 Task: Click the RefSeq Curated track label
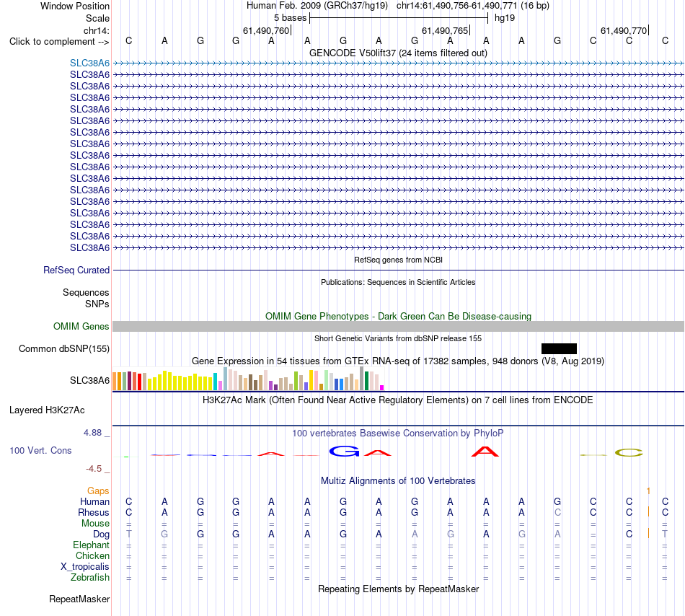click(76, 270)
